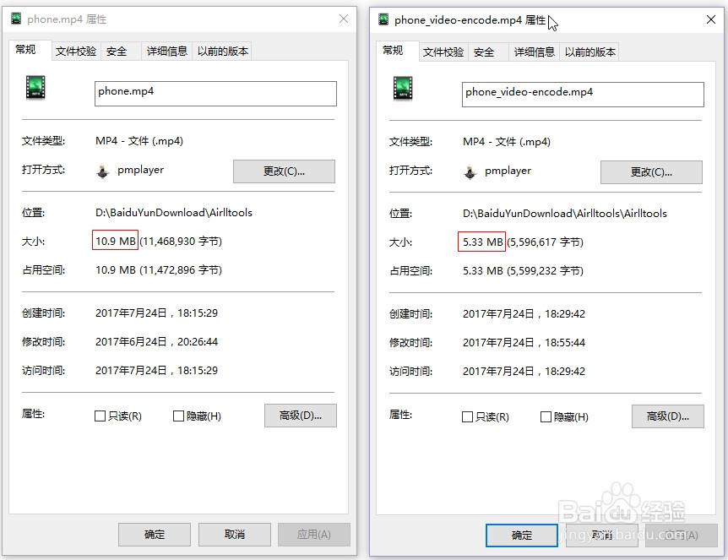This screenshot has height=560, width=728.
Task: Open the 安全 tab for phone_video-encode.mp4
Action: (486, 52)
